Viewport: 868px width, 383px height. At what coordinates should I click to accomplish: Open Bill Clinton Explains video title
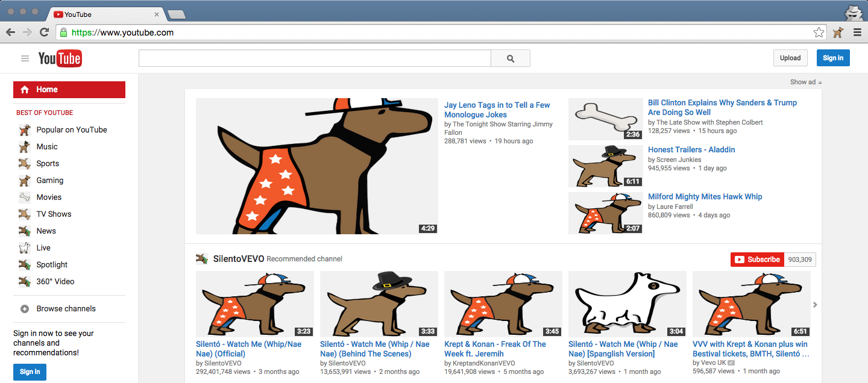(722, 107)
